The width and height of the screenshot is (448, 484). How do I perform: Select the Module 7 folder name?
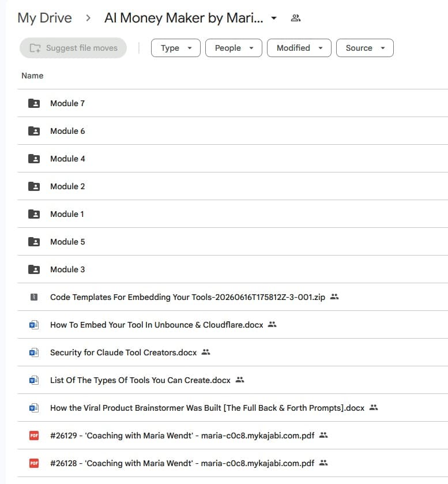67,103
